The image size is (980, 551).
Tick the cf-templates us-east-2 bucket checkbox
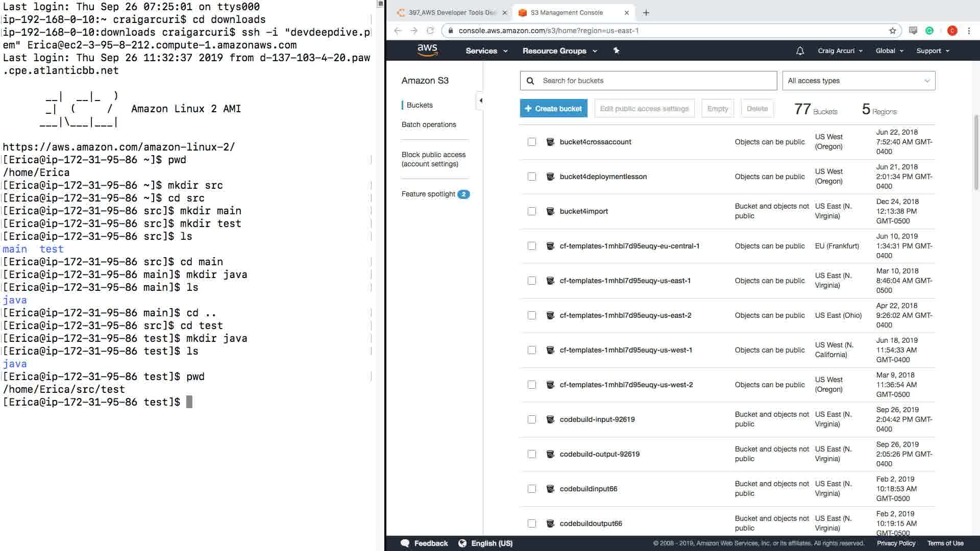(x=532, y=315)
